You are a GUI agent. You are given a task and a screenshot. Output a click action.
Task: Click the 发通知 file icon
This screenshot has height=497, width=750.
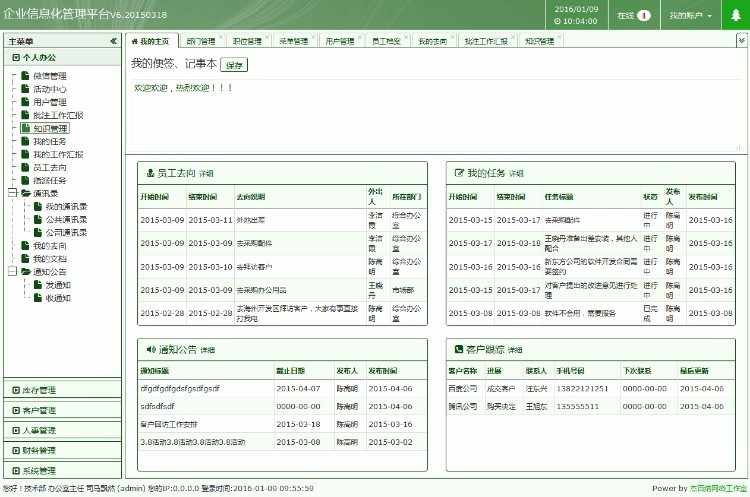[38, 285]
